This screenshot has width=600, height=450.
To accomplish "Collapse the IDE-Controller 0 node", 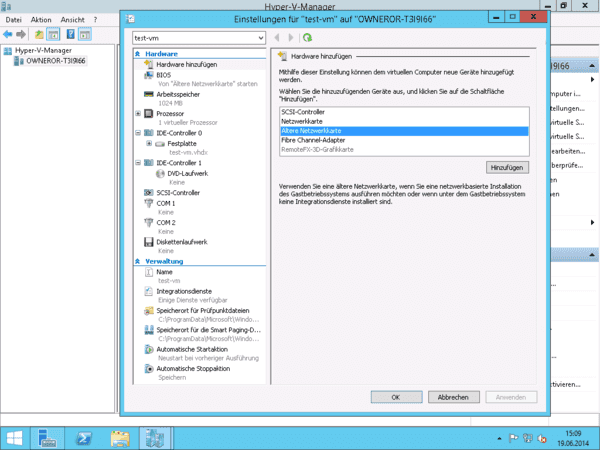I will click(x=138, y=133).
